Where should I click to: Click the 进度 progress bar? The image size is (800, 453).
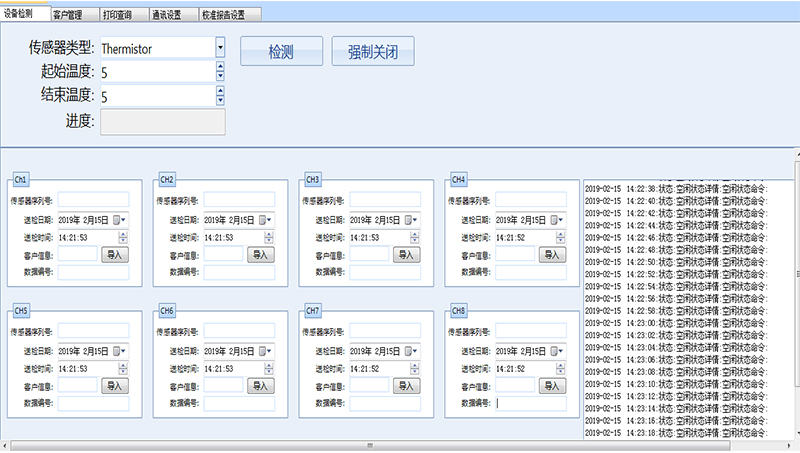pyautogui.click(x=163, y=122)
